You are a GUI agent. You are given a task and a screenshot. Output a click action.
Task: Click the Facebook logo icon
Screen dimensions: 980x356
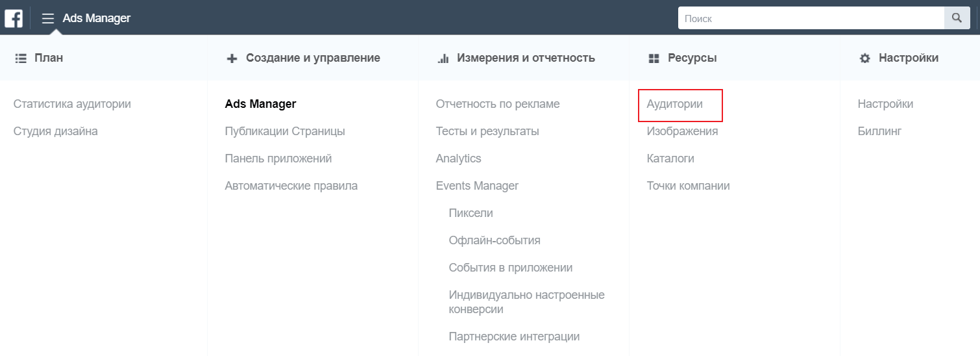point(14,18)
